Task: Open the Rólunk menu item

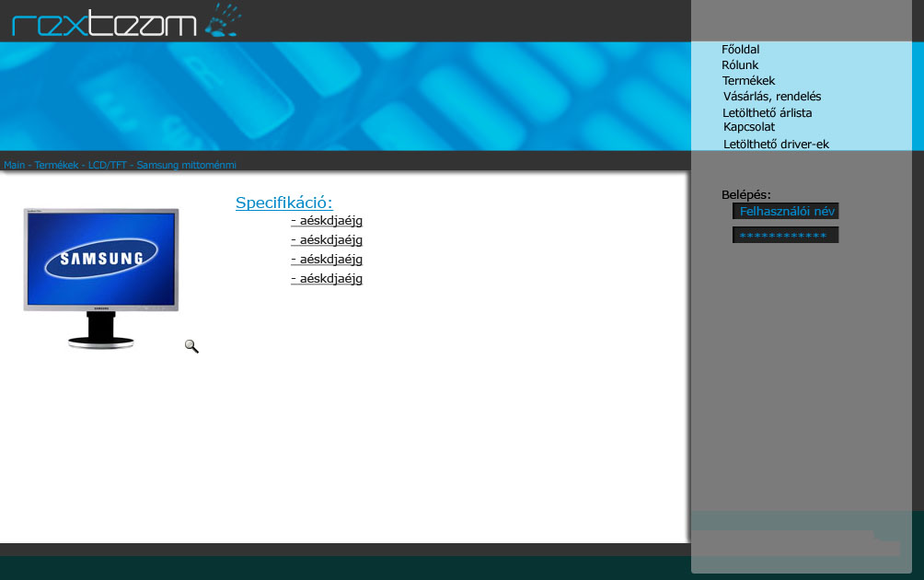Action: click(740, 64)
